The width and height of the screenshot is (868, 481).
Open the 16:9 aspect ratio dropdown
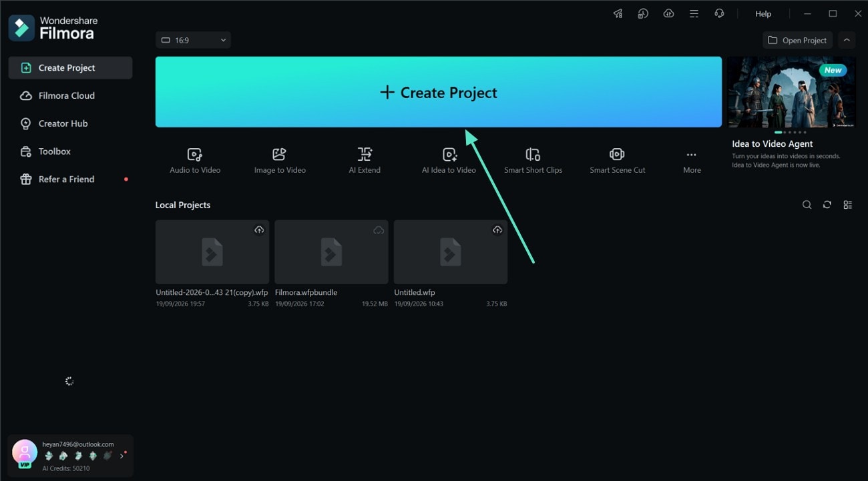click(x=193, y=40)
